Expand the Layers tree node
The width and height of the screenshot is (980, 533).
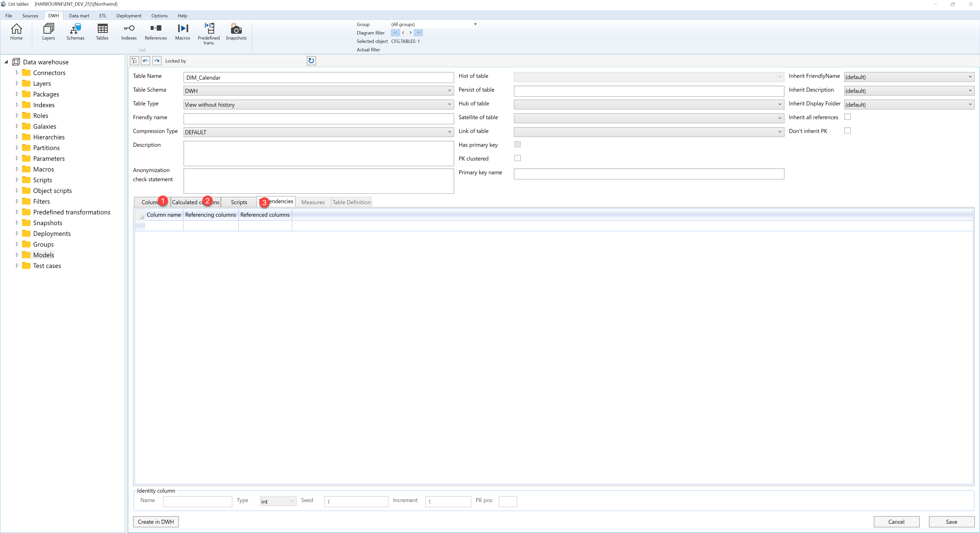(x=17, y=83)
